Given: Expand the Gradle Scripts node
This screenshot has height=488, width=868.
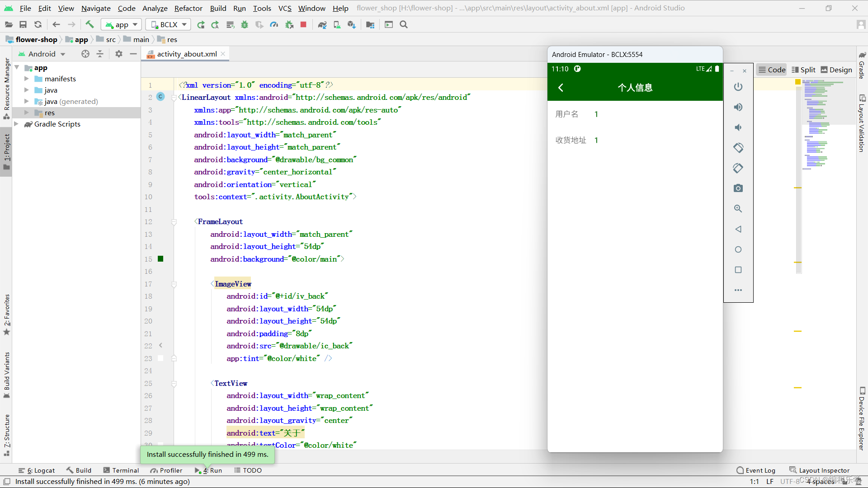Looking at the screenshot, I should (17, 124).
